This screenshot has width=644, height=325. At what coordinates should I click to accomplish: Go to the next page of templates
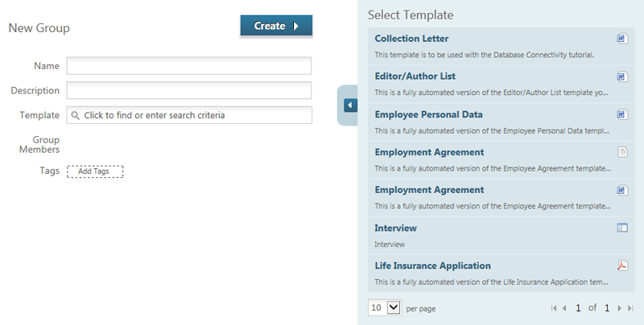619,308
